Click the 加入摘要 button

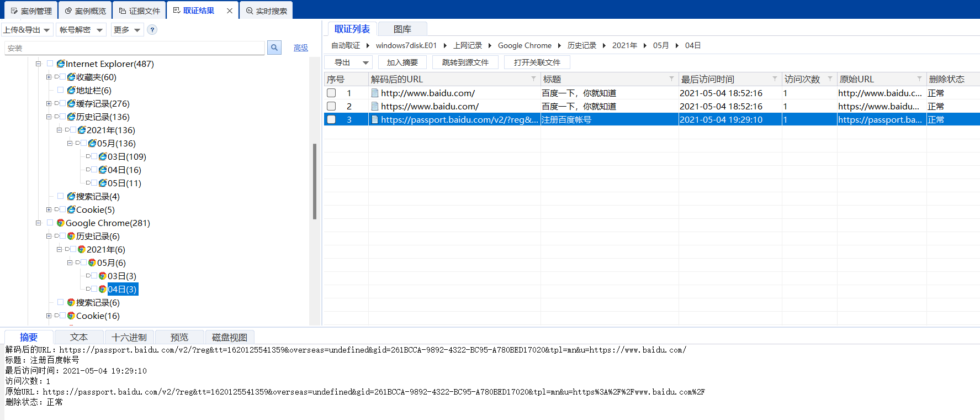click(x=402, y=62)
